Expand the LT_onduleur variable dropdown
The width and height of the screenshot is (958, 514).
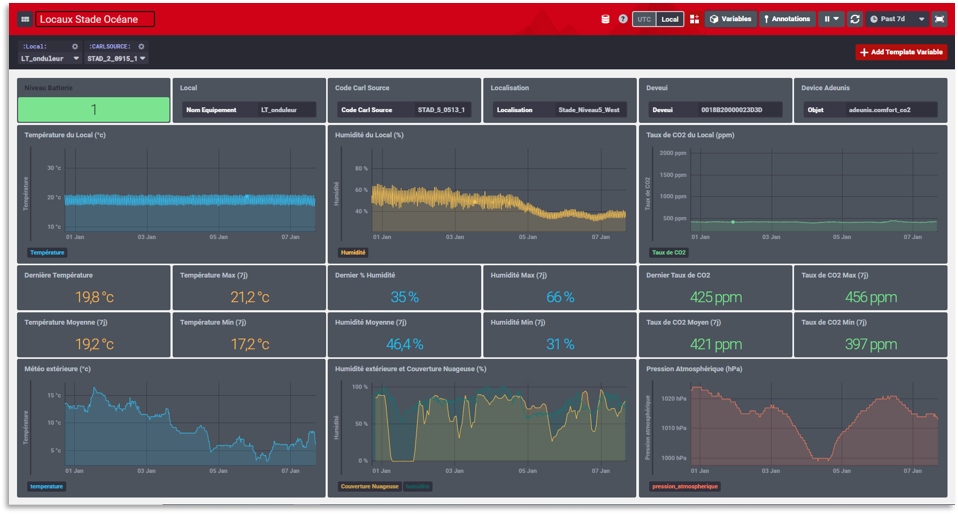(x=49, y=59)
